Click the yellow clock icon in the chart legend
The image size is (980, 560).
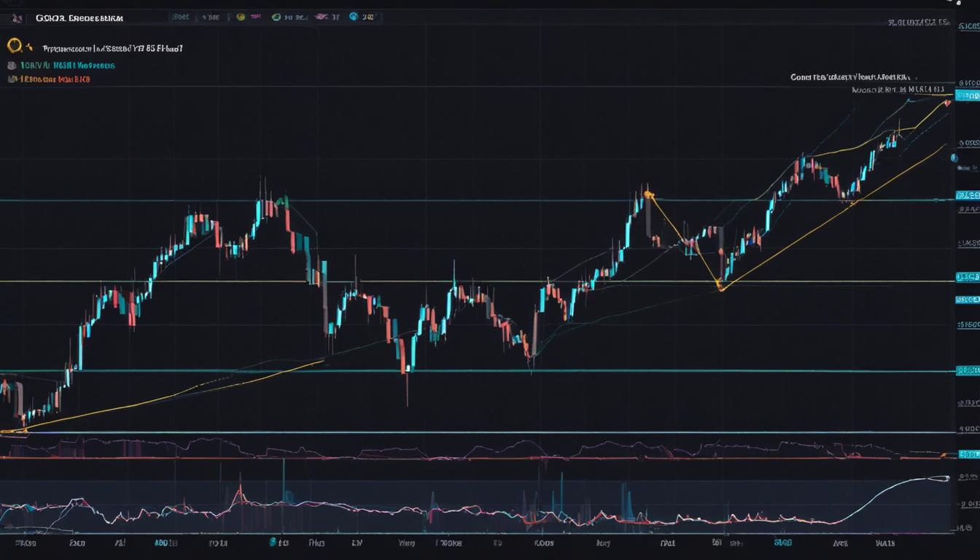tap(12, 44)
